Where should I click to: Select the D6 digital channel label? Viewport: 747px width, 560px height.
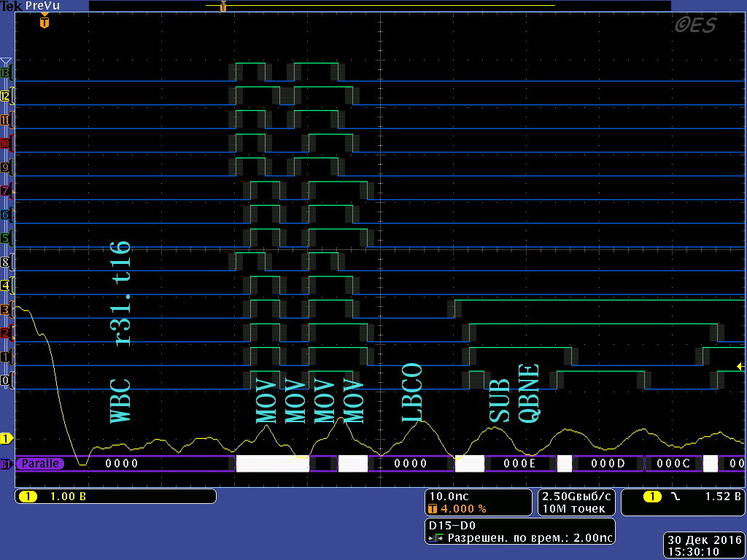[5, 215]
